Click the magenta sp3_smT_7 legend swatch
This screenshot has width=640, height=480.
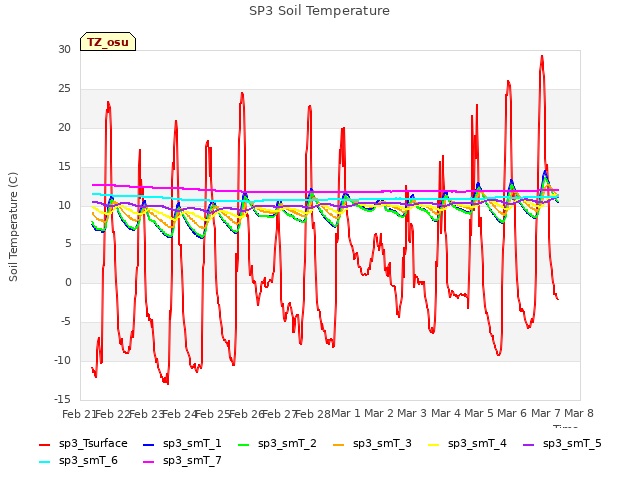[149, 462]
